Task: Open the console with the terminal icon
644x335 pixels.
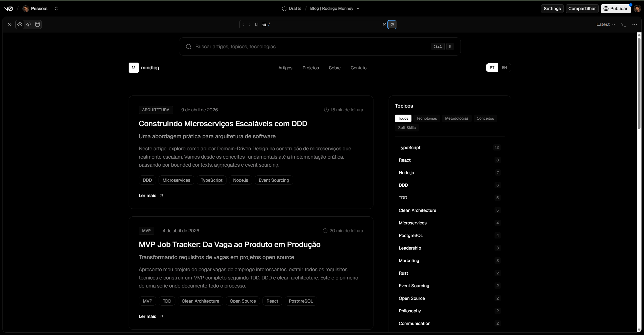Action: pyautogui.click(x=623, y=24)
